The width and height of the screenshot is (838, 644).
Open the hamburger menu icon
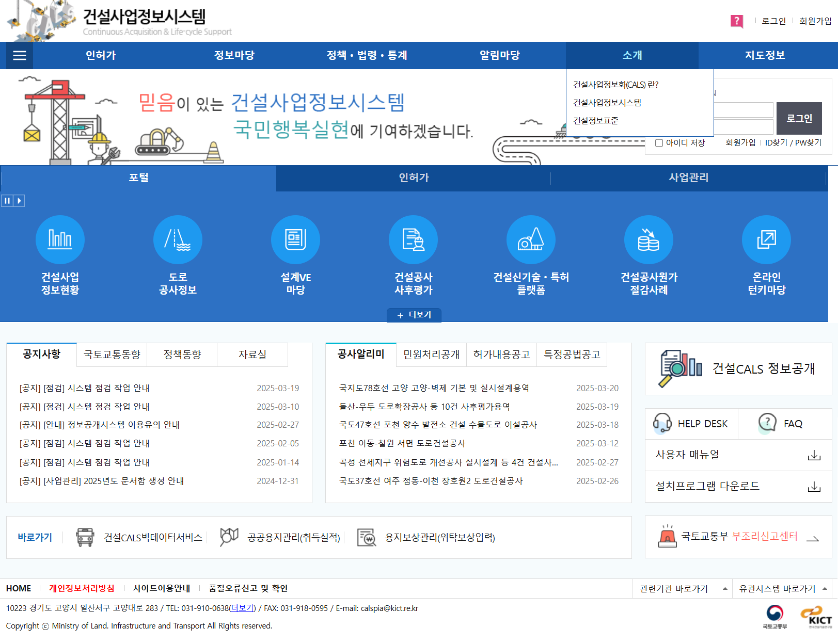tap(19, 56)
